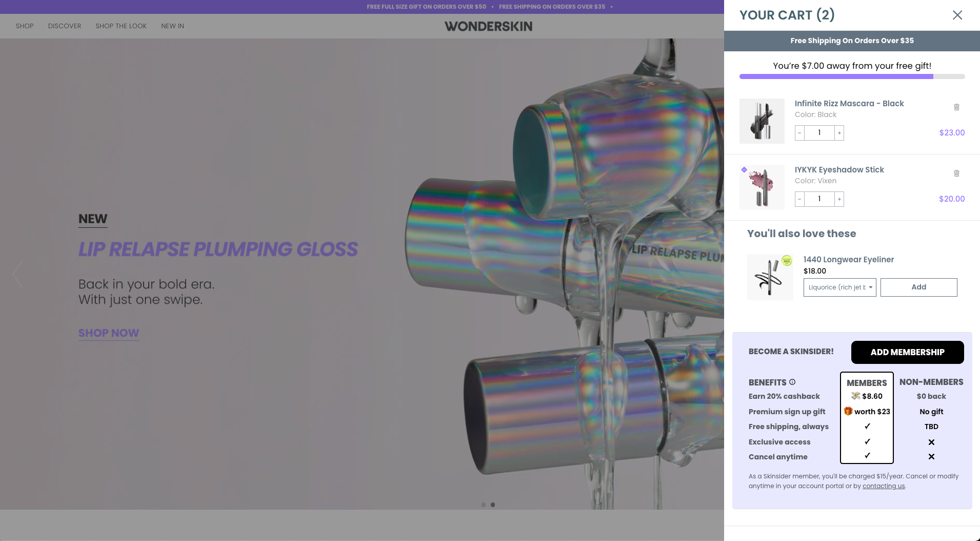The height and width of the screenshot is (541, 980).
Task: Click the 'Cancel anytime' benefit row
Action: coord(778,457)
